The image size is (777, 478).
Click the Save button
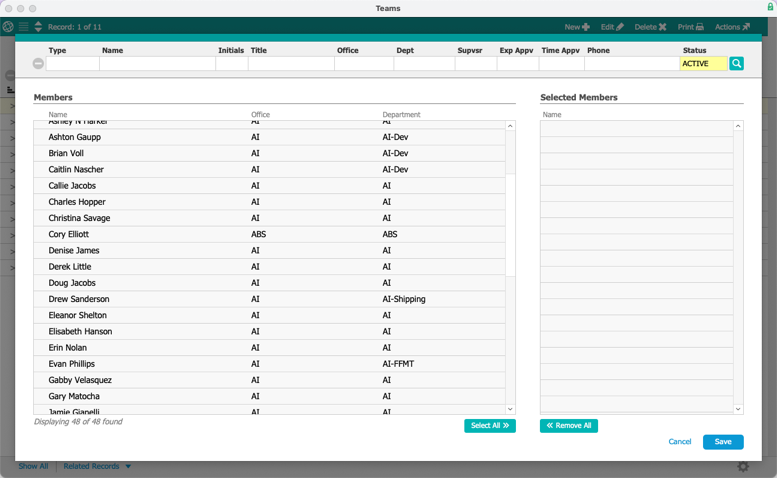tap(723, 442)
